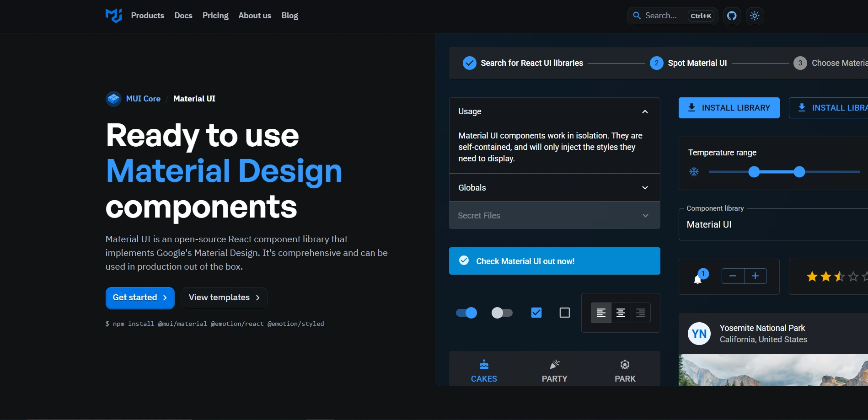Switch to the Park tab
This screenshot has height=420, width=868.
(625, 371)
